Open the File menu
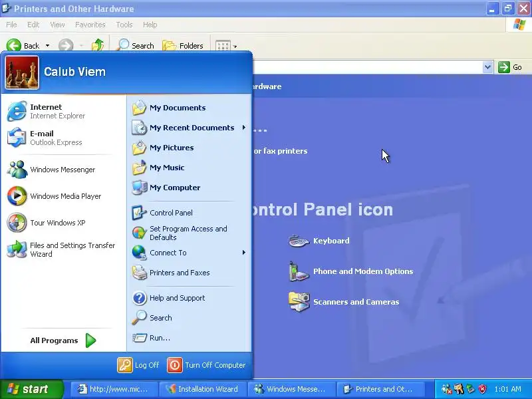The width and height of the screenshot is (532, 399). [11, 25]
